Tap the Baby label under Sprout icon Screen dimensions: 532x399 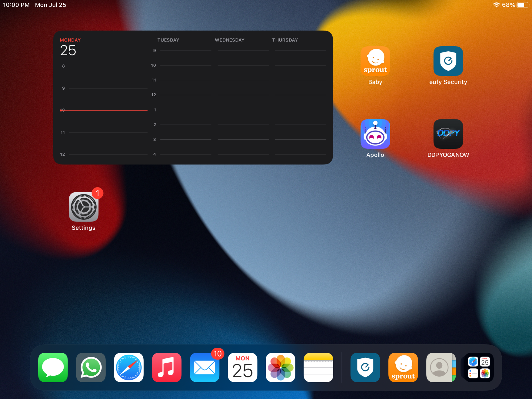375,82
